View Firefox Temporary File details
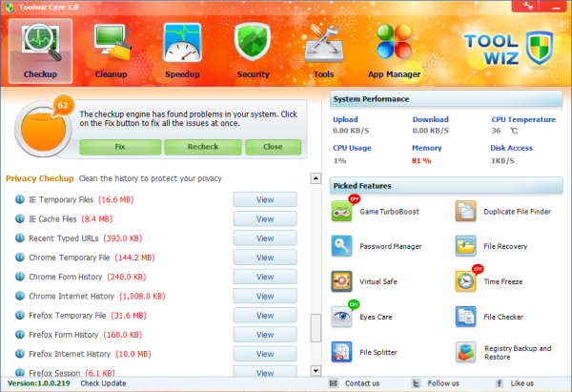Image resolution: width=572 pixels, height=392 pixels. (265, 316)
